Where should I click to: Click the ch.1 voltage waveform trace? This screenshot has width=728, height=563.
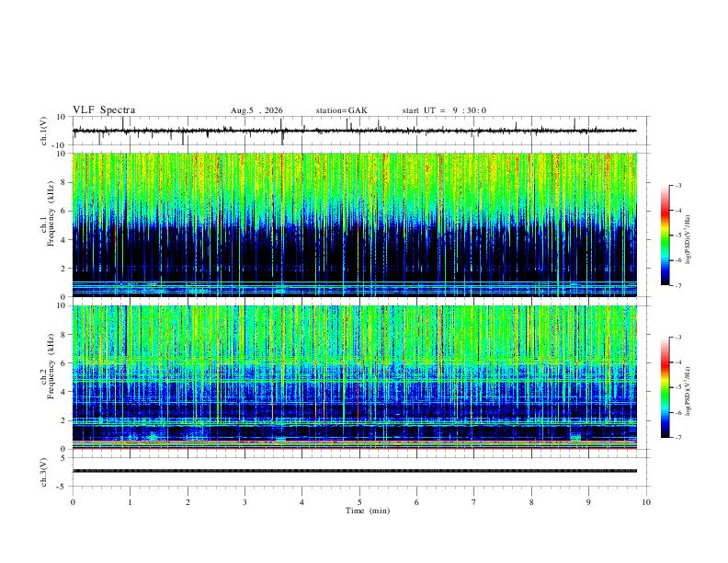tap(355, 131)
